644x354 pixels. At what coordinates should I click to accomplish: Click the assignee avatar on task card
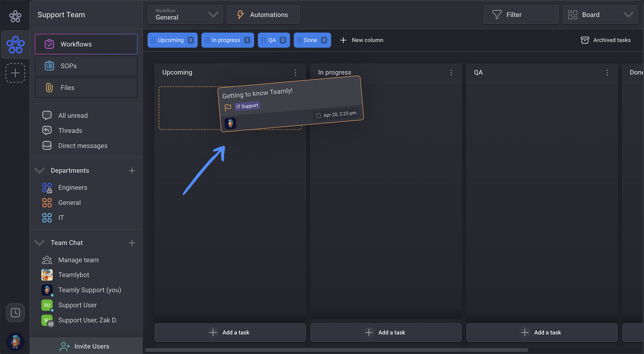click(230, 123)
